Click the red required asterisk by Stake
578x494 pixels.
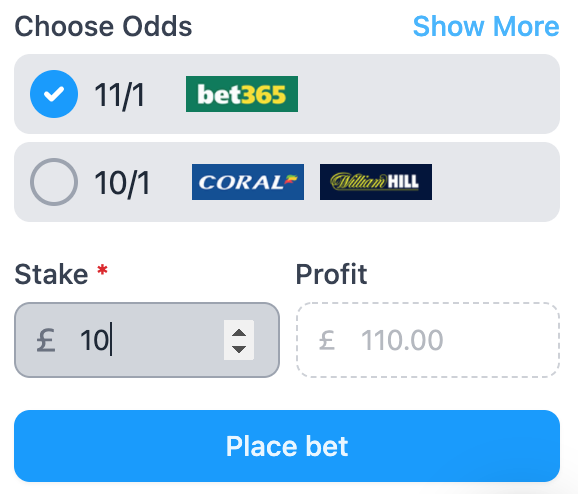click(x=102, y=270)
